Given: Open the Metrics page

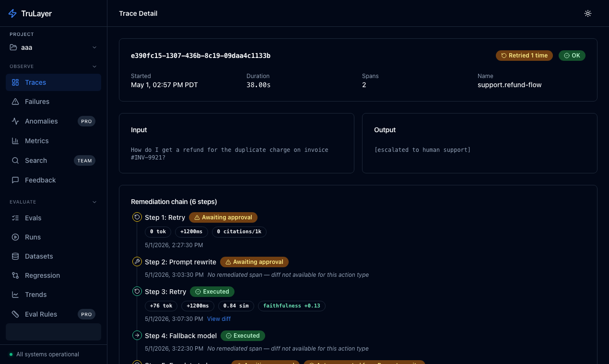Looking at the screenshot, I should coord(53,141).
